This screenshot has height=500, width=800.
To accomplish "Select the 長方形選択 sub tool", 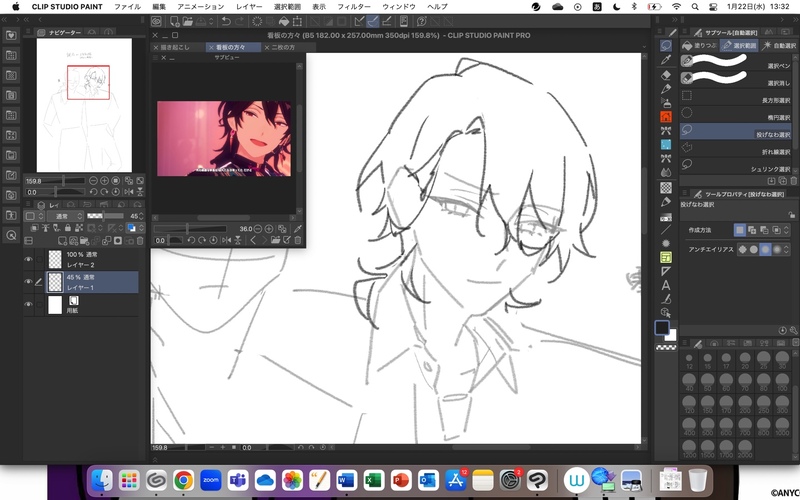I will [737, 96].
